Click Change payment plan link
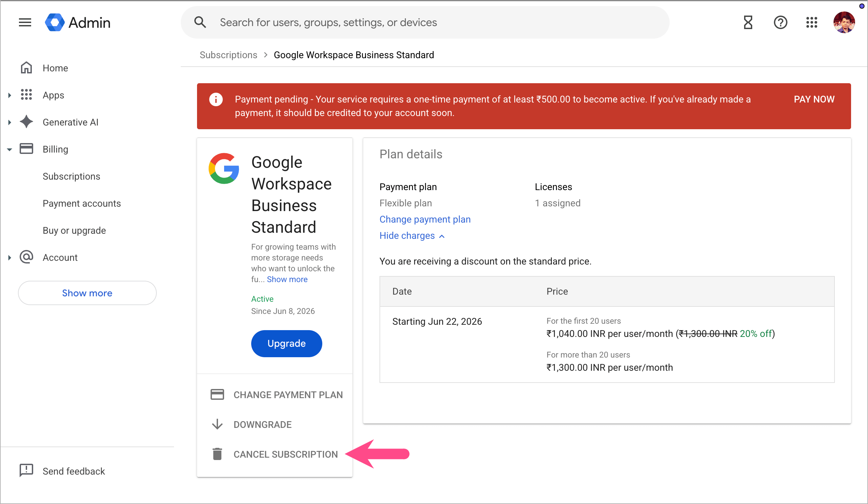Image resolution: width=868 pixels, height=504 pixels. click(425, 219)
